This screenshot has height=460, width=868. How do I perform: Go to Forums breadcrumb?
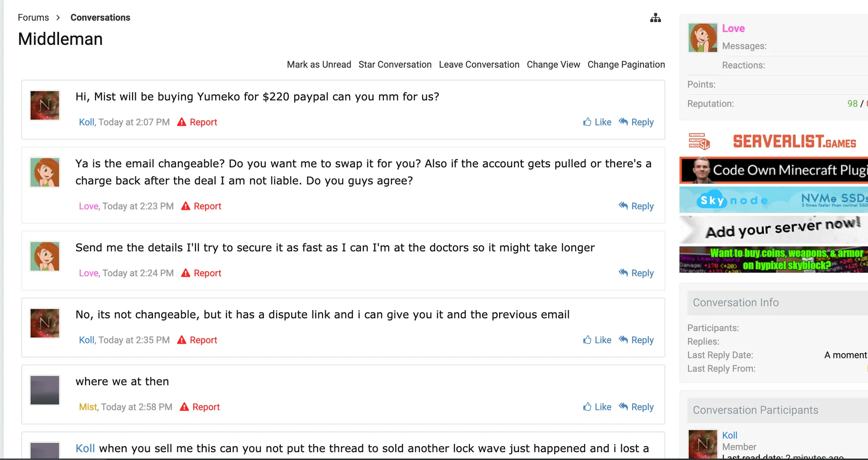coord(33,17)
